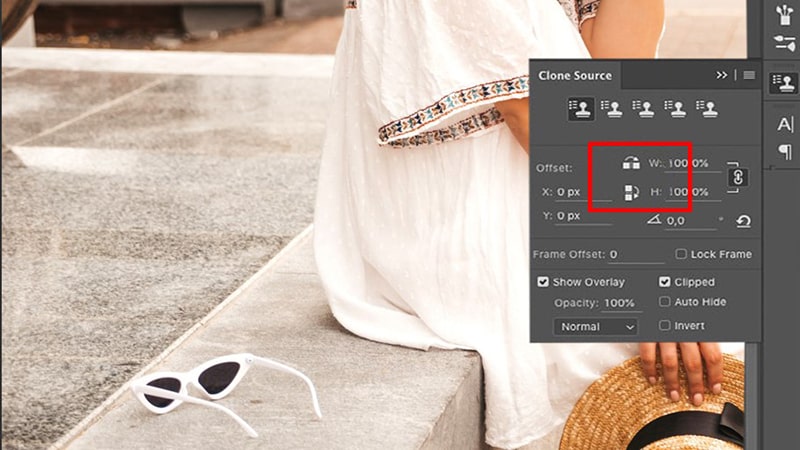Open the Clone Source panel menu
This screenshot has height=450, width=800.
pyautogui.click(x=748, y=75)
